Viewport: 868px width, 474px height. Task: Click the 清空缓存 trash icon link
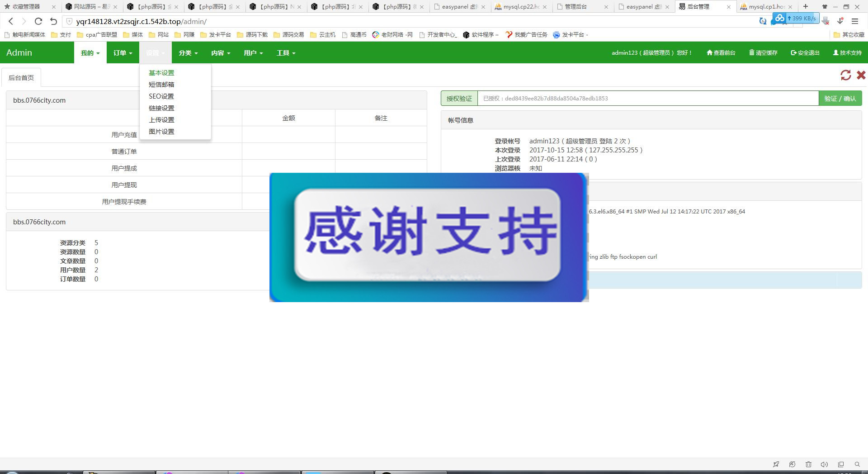tap(763, 53)
